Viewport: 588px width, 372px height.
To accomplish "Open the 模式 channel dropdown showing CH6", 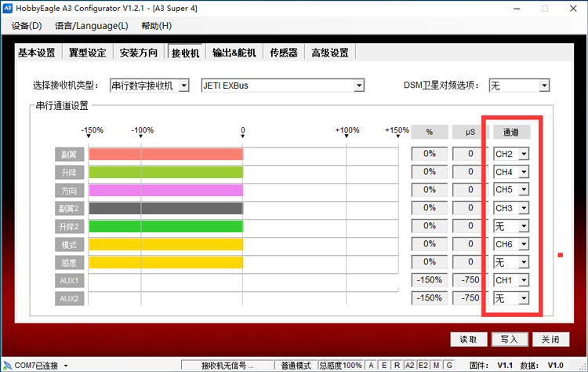I will point(523,244).
